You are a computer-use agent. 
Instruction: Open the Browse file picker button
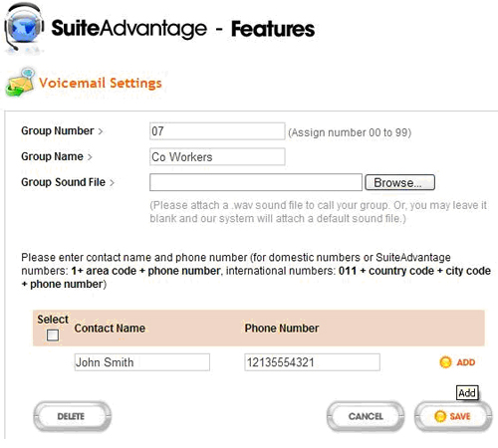point(399,182)
